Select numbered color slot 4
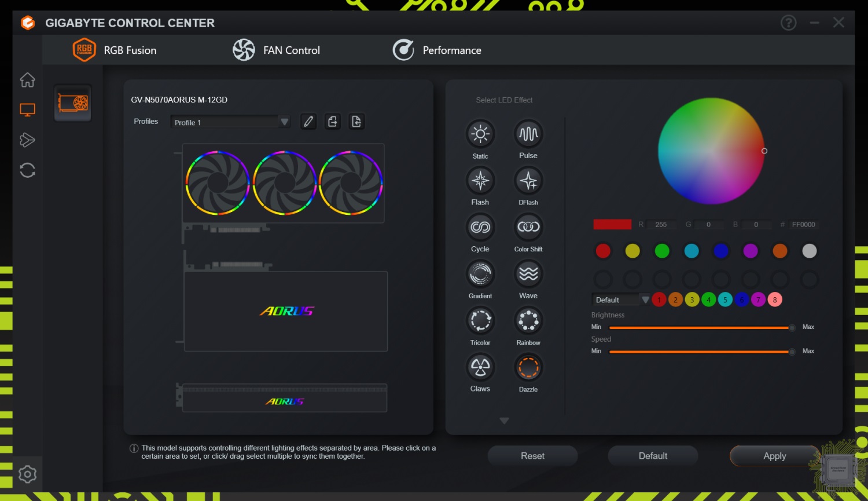 click(708, 299)
